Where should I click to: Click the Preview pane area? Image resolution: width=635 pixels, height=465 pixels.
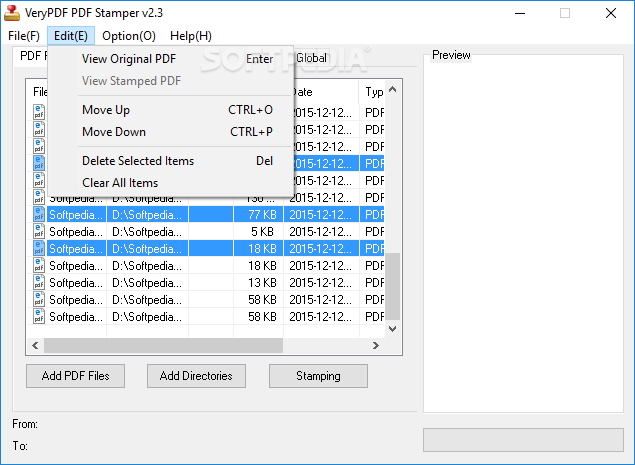coord(523,235)
